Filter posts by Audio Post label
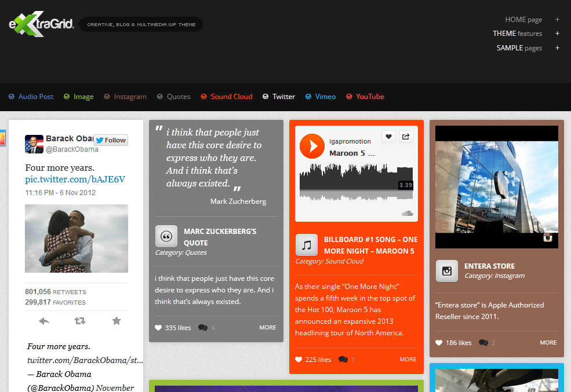The height and width of the screenshot is (392, 571). [x=36, y=96]
